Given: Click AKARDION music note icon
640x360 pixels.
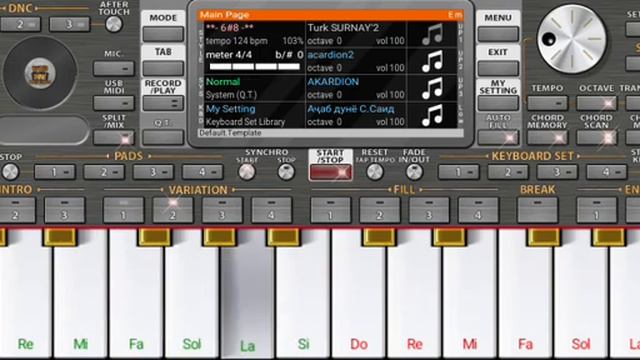Looking at the screenshot, I should (x=432, y=88).
